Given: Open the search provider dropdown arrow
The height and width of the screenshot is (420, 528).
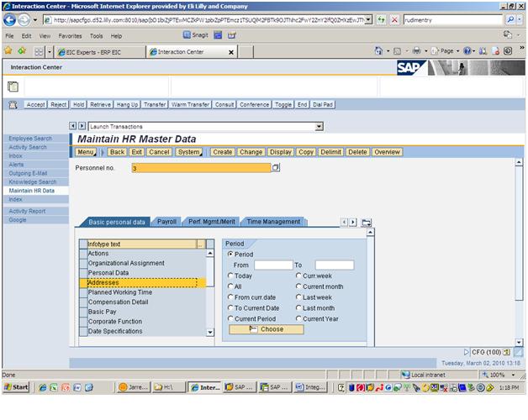Looking at the screenshot, I should tap(520, 20).
